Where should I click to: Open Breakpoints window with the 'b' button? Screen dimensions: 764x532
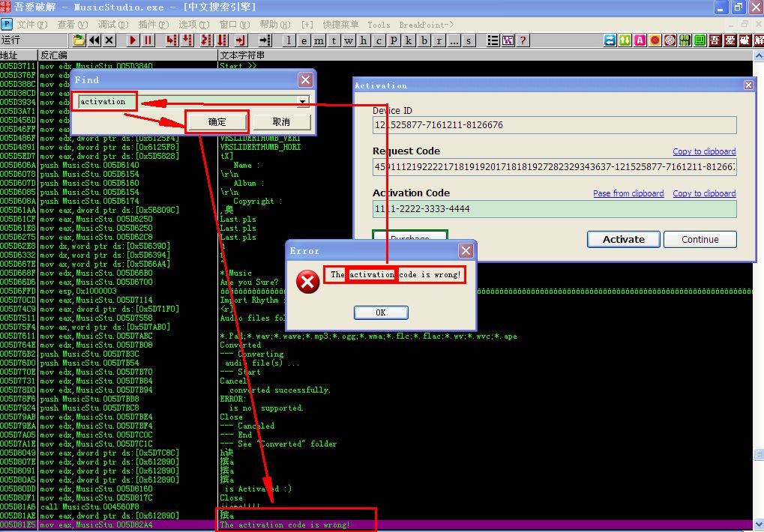(x=424, y=40)
